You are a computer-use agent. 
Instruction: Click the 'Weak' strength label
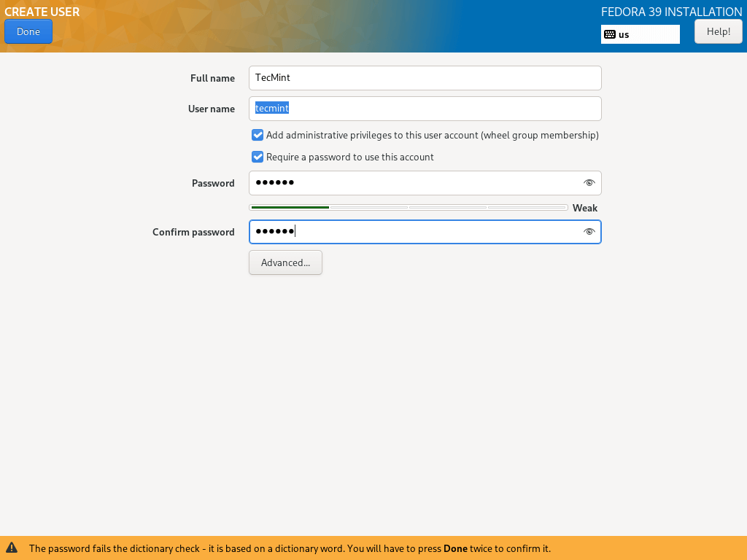pos(584,208)
